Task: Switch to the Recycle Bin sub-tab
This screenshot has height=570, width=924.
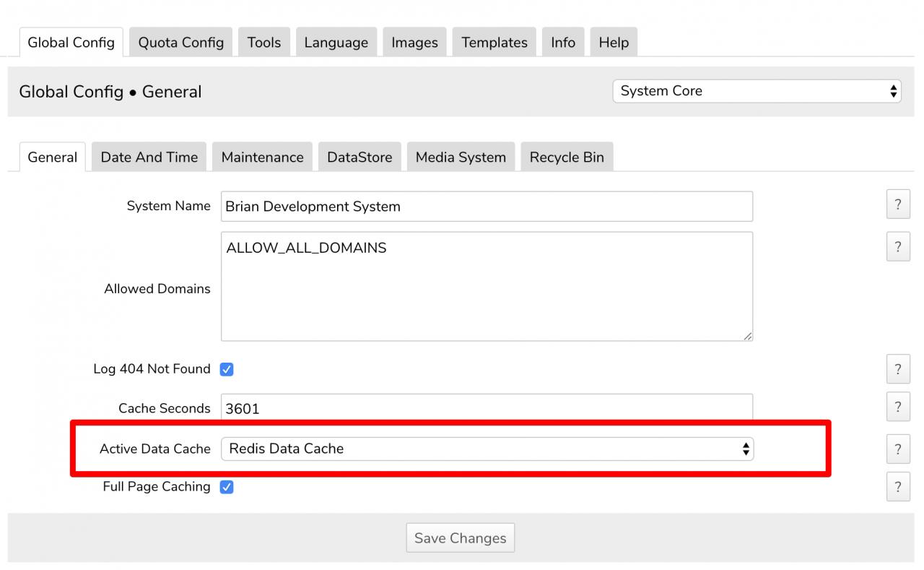Action: point(567,157)
